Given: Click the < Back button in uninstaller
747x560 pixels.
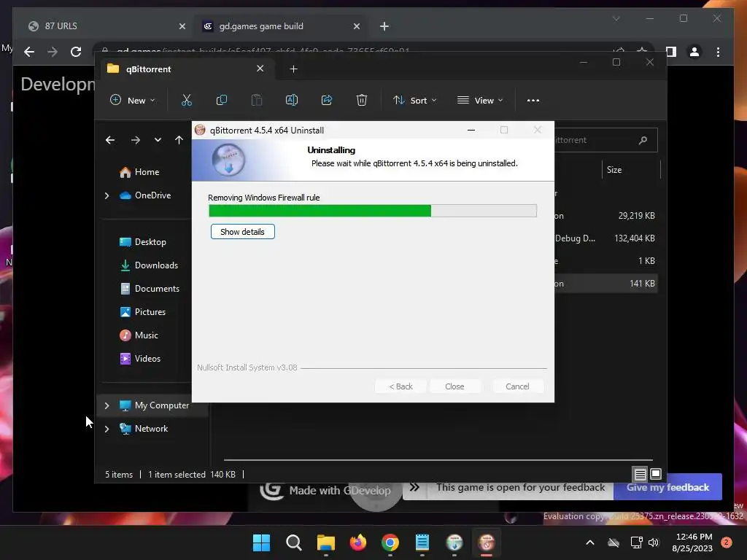Looking at the screenshot, I should click(400, 386).
